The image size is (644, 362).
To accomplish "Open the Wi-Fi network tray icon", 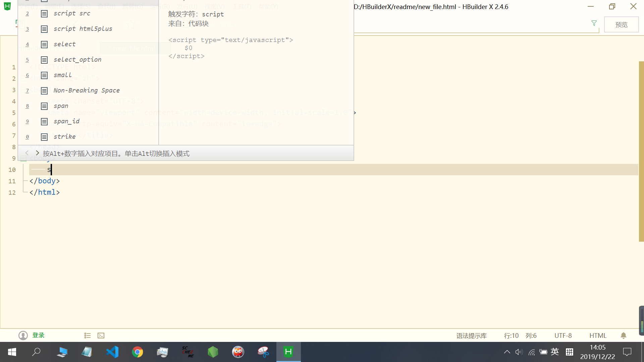I will tap(532, 352).
